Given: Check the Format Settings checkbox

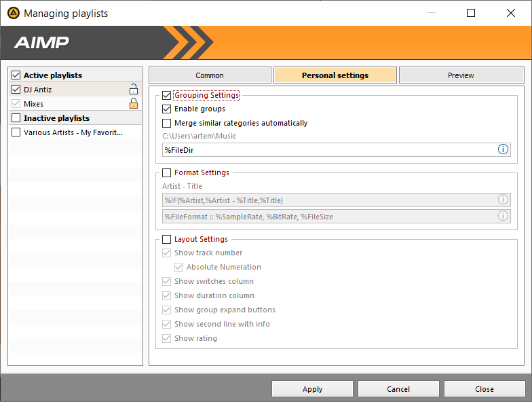Looking at the screenshot, I should click(x=167, y=173).
